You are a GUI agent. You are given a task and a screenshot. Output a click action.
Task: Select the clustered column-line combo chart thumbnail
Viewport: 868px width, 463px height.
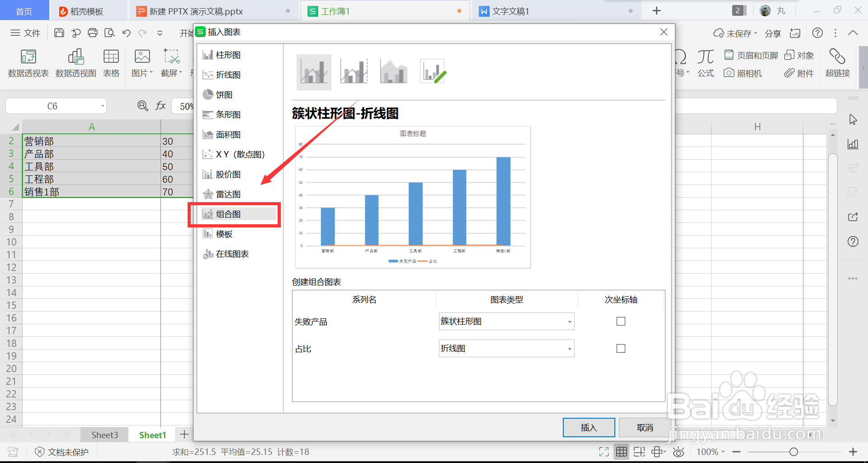[314, 72]
